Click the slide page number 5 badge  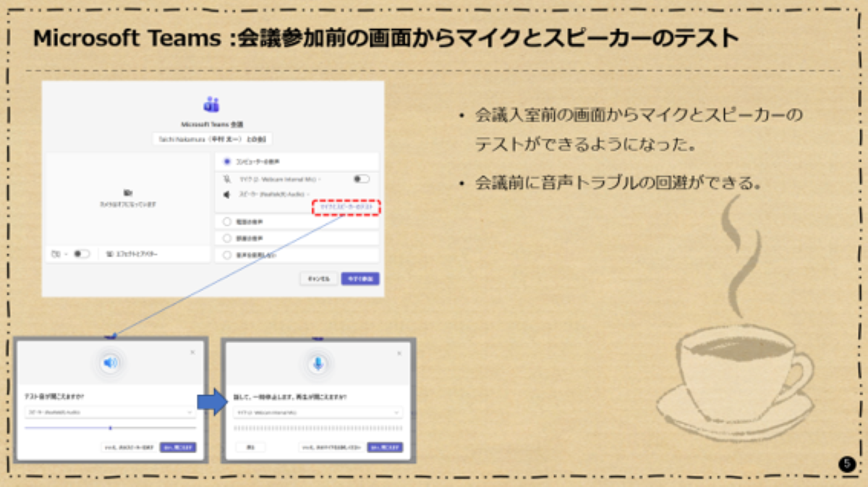pyautogui.click(x=847, y=464)
